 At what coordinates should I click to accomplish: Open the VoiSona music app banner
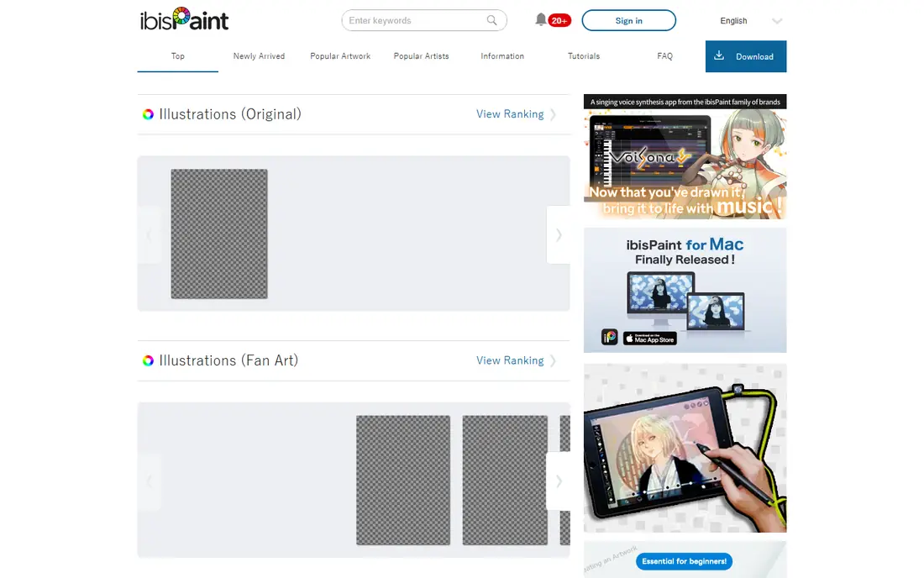pyautogui.click(x=685, y=157)
